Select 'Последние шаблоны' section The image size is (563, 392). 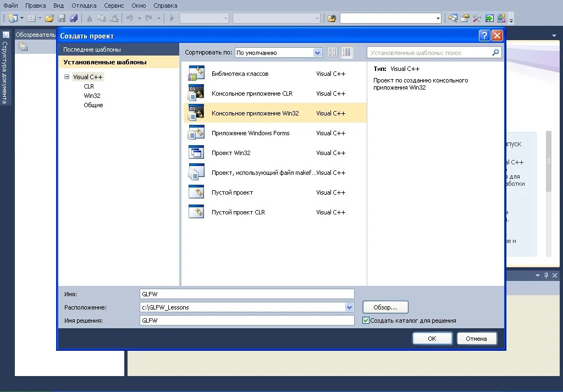coord(119,49)
